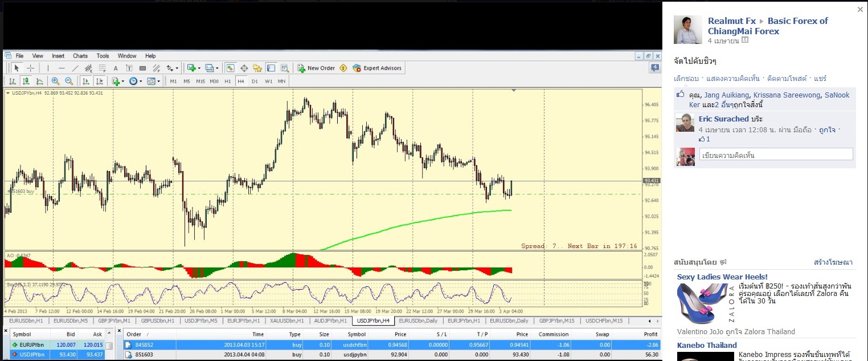Expand the New Chart dropdown arrow
The image size is (868, 361).
199,68
